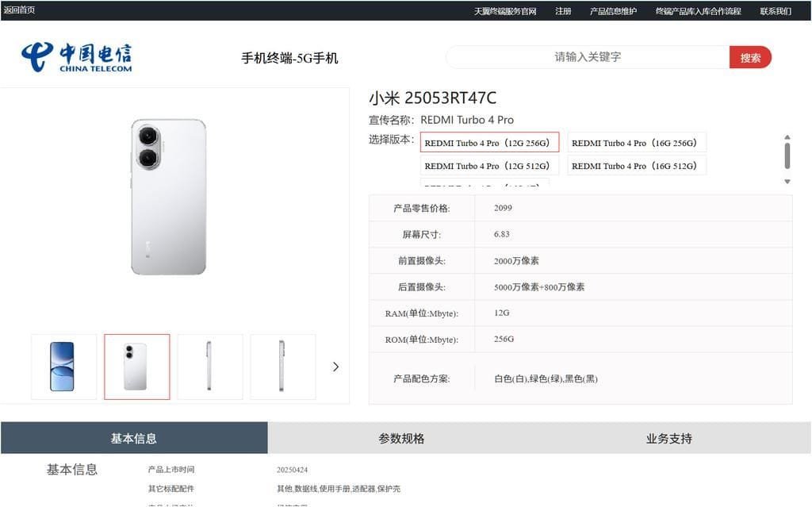
Task: Select the white phone back thumbnail
Action: tap(136, 367)
